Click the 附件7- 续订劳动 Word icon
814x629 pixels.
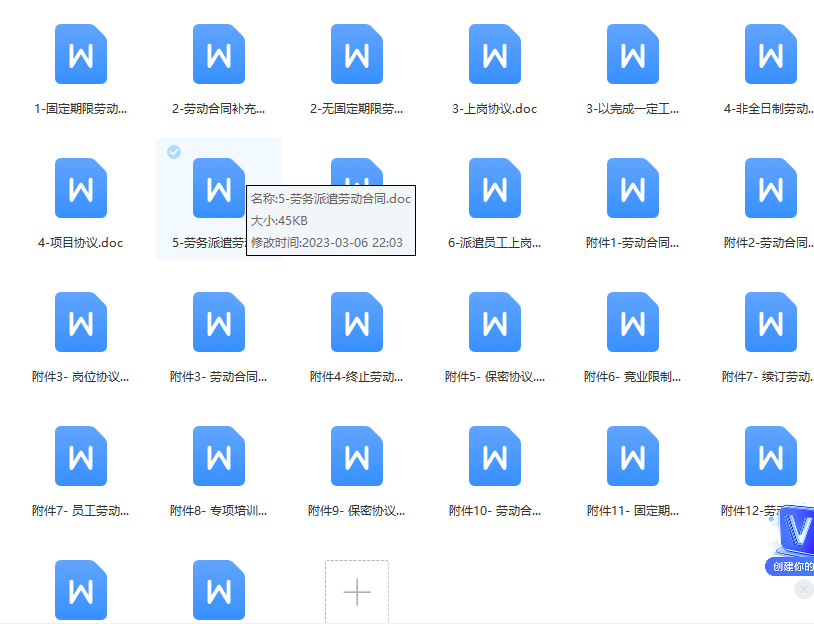(x=771, y=322)
